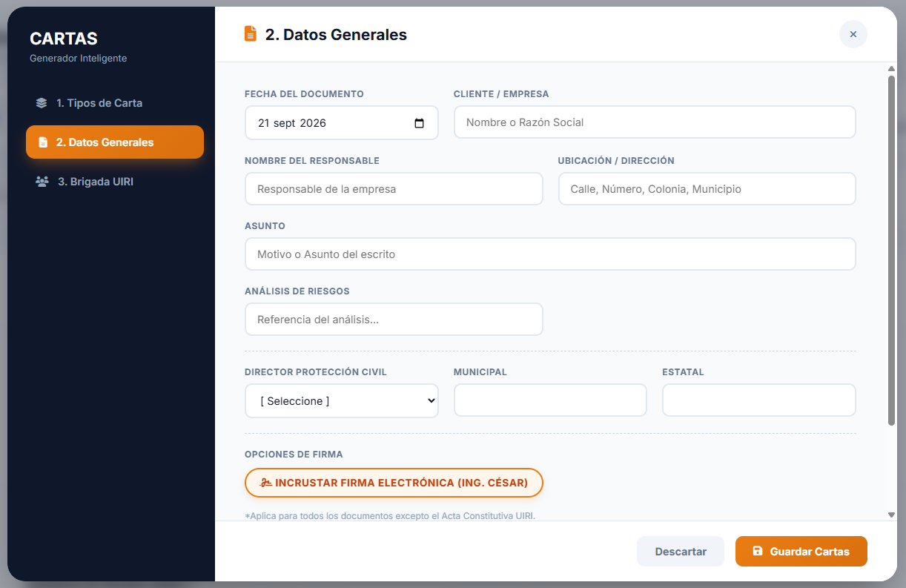Click the document icon in Datos Generales tab
This screenshot has height=588, width=906.
pos(43,142)
